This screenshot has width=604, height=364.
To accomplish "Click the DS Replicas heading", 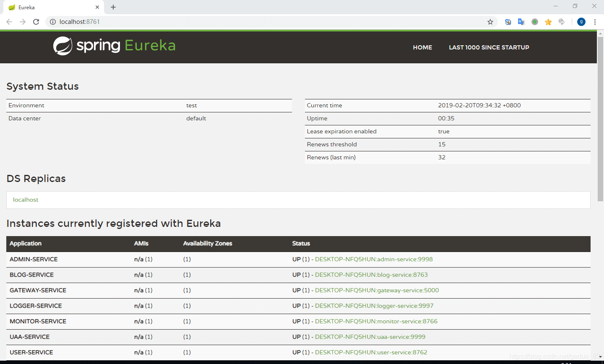I will [36, 179].
